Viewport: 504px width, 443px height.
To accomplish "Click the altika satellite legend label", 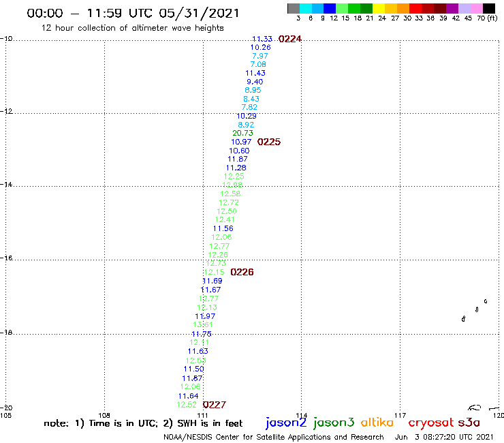I will pos(377,422).
